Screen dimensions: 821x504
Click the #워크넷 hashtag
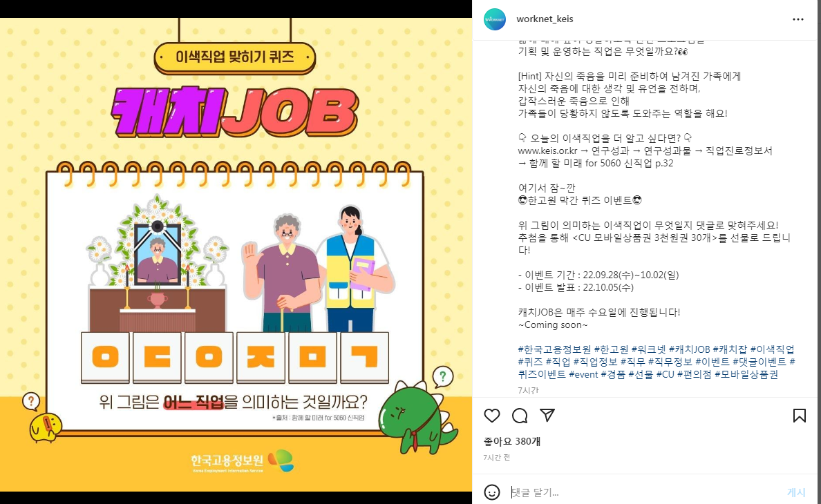(649, 349)
